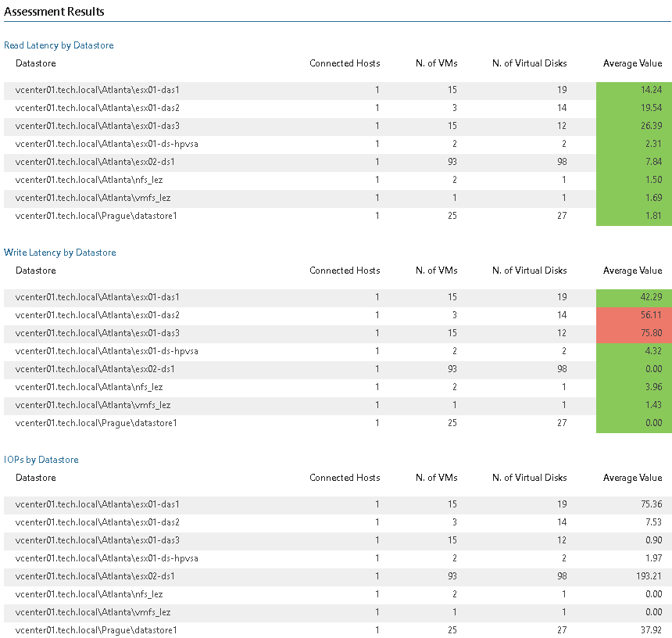The width and height of the screenshot is (672, 638).
Task: Select the red 75.80 average value cell
Action: [x=634, y=333]
